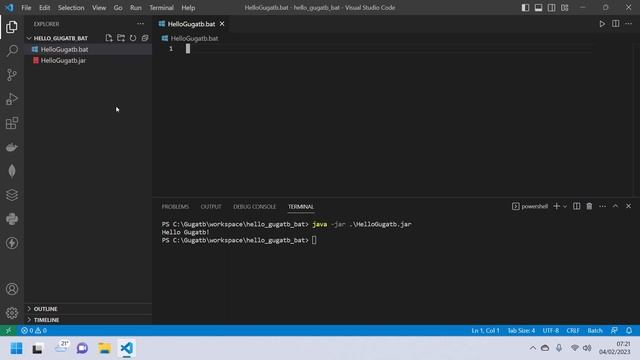The height and width of the screenshot is (360, 640).
Task: Create a new file in explorer
Action: point(109,38)
